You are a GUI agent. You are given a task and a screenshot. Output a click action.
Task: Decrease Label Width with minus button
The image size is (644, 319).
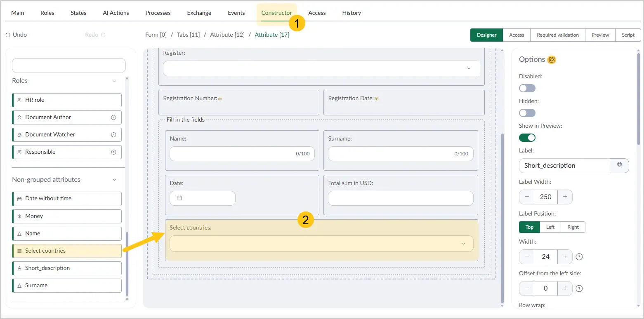[527, 197]
